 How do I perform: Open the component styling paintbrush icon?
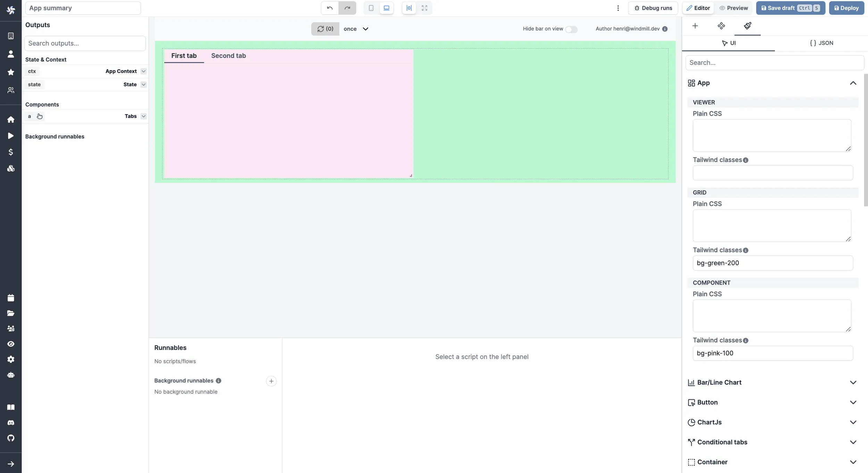tap(748, 26)
